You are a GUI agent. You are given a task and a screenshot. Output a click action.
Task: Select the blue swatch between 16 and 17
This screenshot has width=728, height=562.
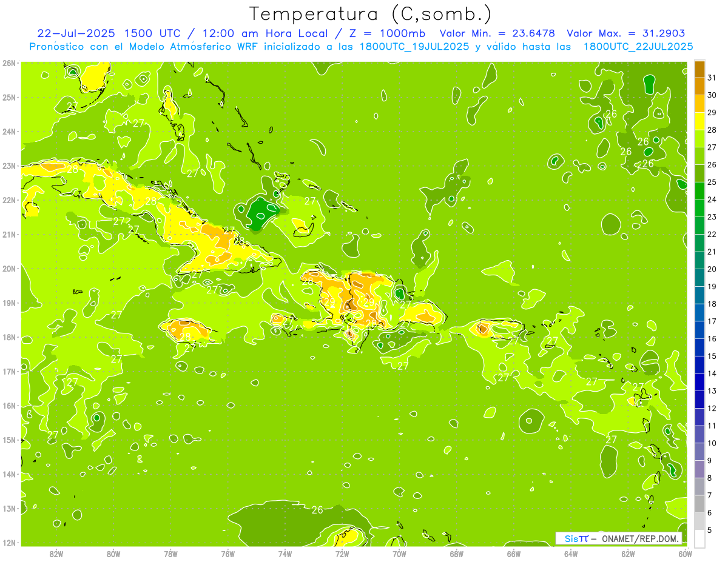pyautogui.click(x=699, y=330)
